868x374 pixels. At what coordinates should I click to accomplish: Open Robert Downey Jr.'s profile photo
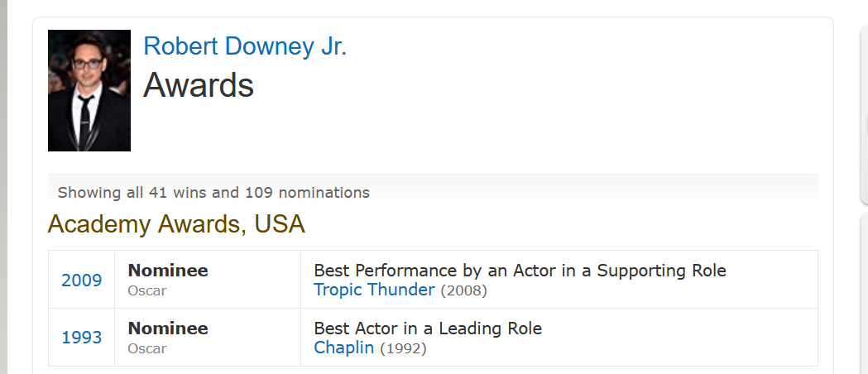coord(89,90)
